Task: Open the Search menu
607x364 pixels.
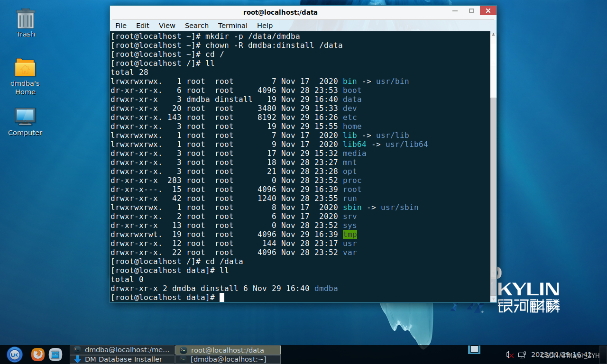Action: pyautogui.click(x=196, y=26)
